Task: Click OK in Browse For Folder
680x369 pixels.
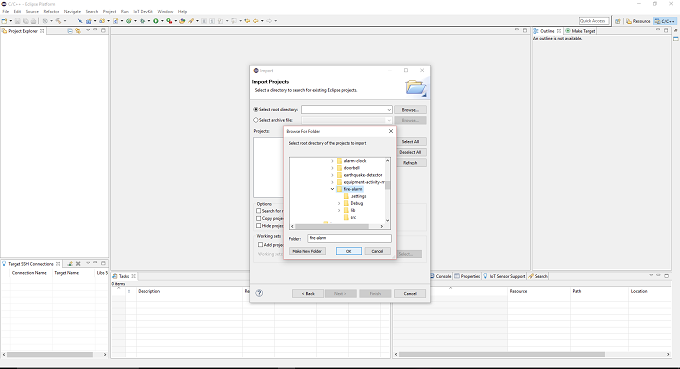Action: click(349, 251)
